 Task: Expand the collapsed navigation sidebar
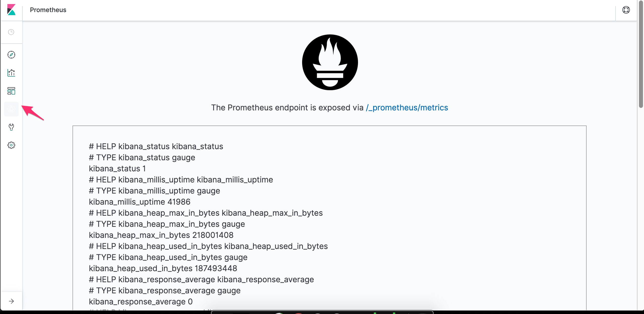coord(11,301)
